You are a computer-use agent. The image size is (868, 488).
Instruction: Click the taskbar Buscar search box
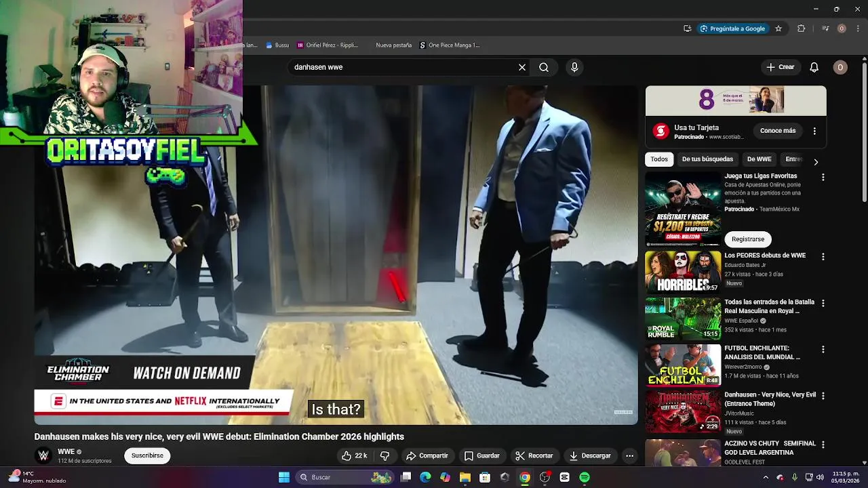click(345, 477)
